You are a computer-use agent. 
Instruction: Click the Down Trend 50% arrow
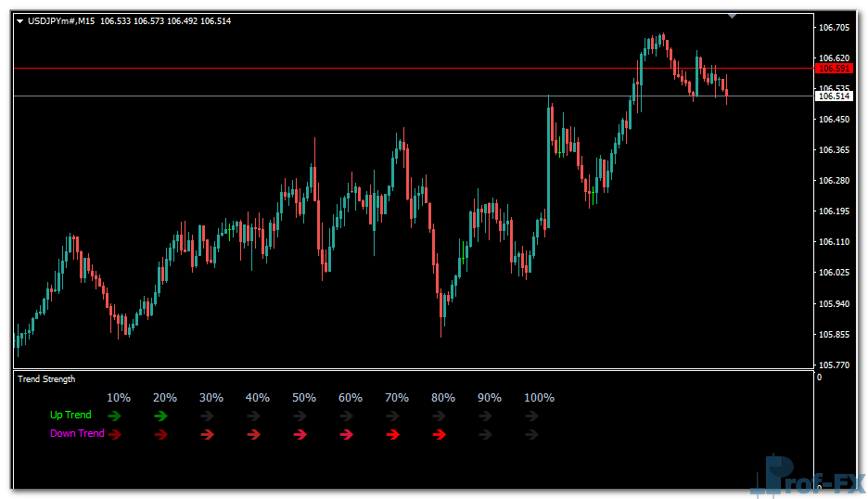(x=300, y=434)
